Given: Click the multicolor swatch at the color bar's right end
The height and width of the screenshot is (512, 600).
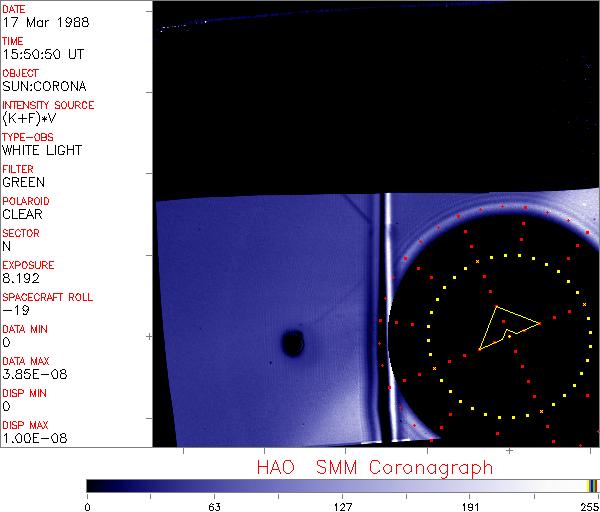Looking at the screenshot, I should [x=593, y=485].
